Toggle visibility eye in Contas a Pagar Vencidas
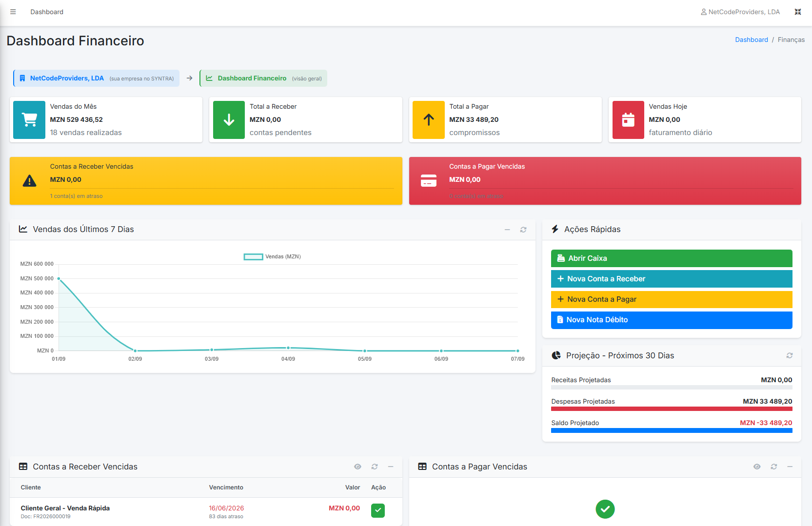Viewport: 812px width, 526px height. click(757, 467)
